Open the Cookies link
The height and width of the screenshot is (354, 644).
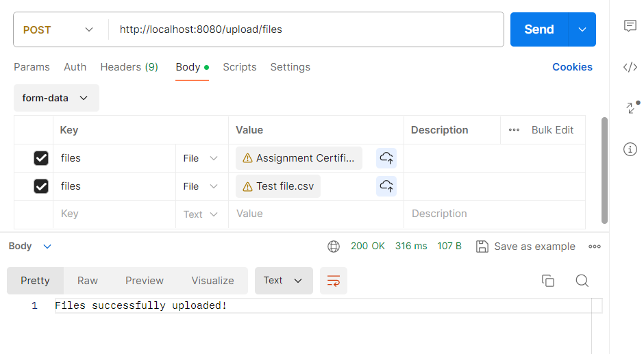coord(572,67)
